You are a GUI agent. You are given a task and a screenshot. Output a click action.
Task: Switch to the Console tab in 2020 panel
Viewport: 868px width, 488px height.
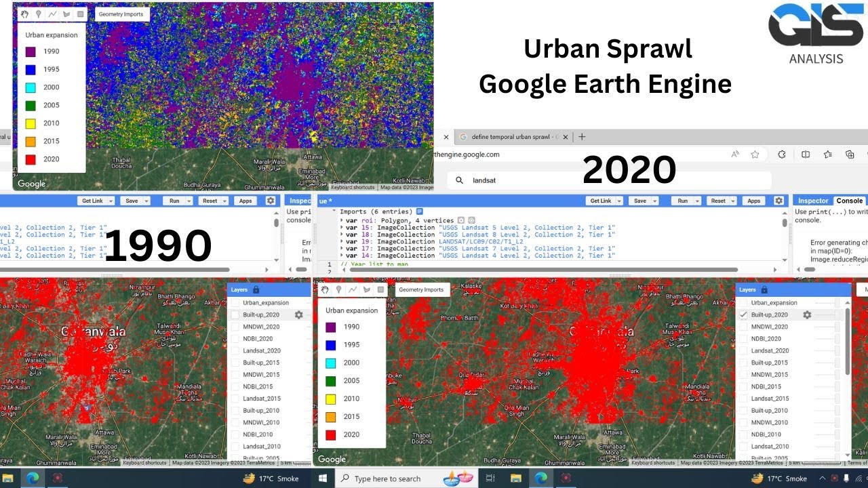(x=849, y=201)
